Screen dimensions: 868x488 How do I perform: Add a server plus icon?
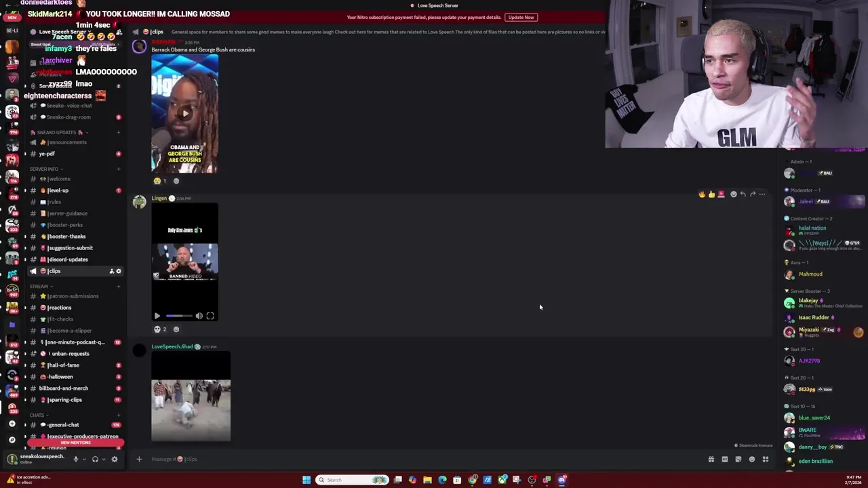tap(12, 424)
